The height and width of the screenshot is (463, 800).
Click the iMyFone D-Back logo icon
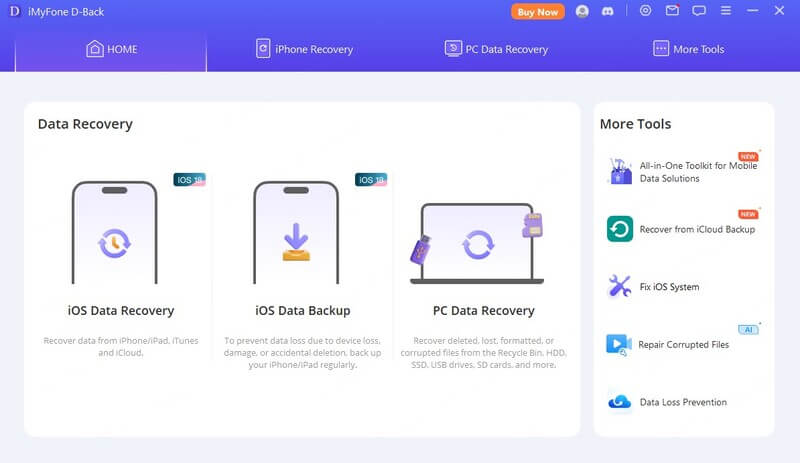click(x=15, y=11)
